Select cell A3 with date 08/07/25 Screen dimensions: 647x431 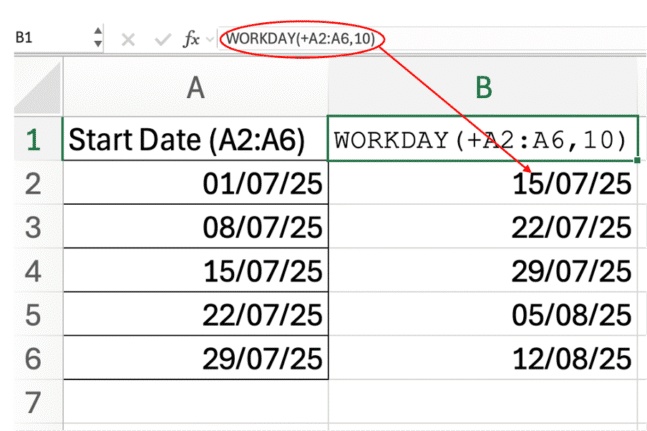click(195, 229)
